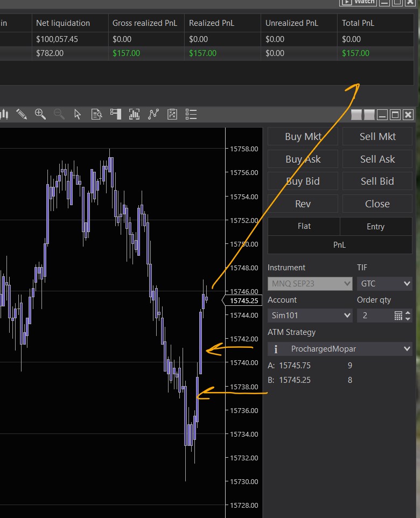The image size is (420, 518).
Task: Click the Rev button
Action: click(x=303, y=204)
